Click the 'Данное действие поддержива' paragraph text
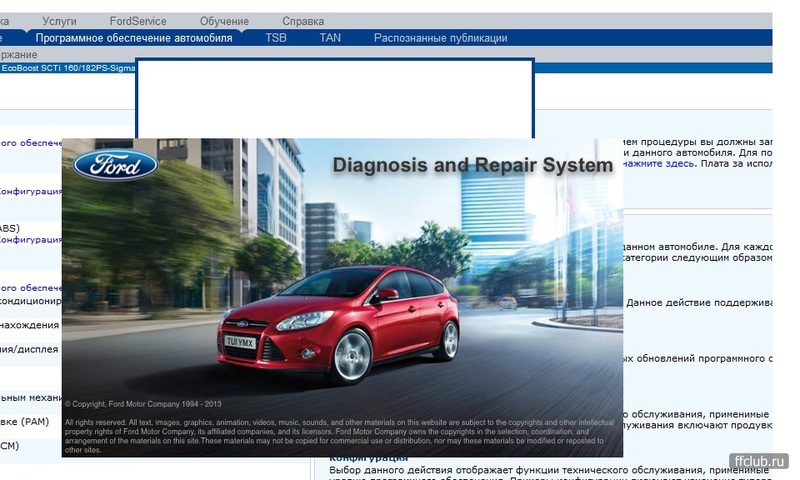The height and width of the screenshot is (480, 800). (x=698, y=303)
